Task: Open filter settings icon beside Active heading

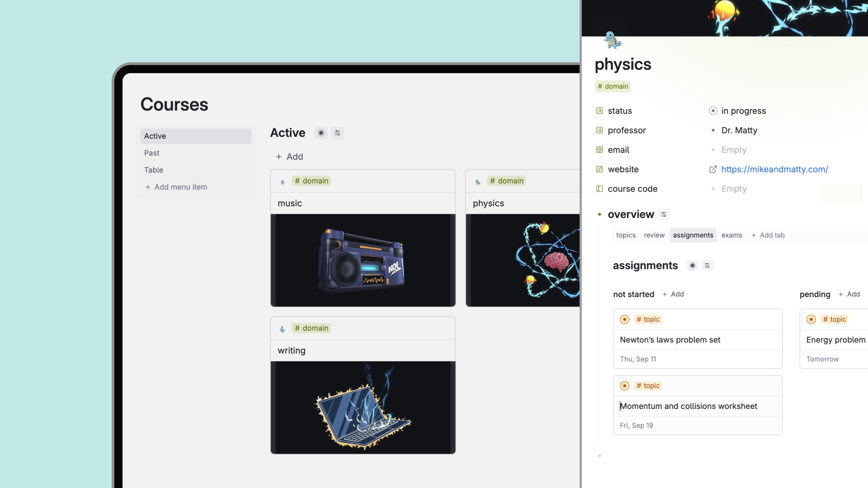Action: (337, 133)
